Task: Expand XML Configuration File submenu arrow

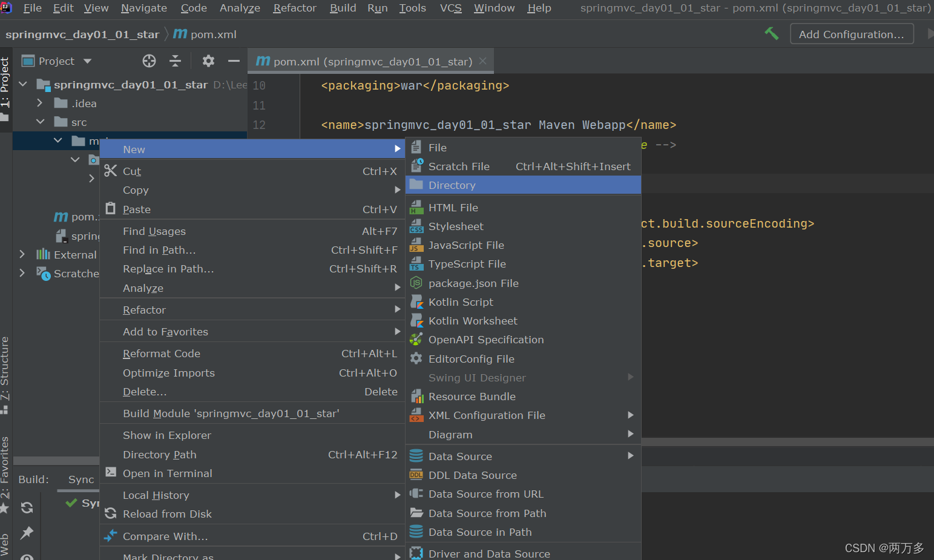Action: point(630,415)
